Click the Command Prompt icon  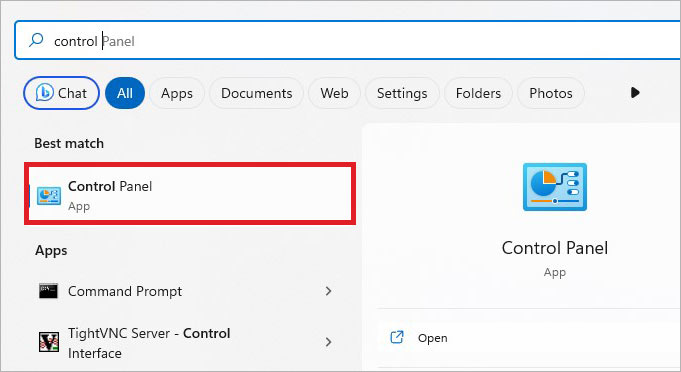[48, 291]
